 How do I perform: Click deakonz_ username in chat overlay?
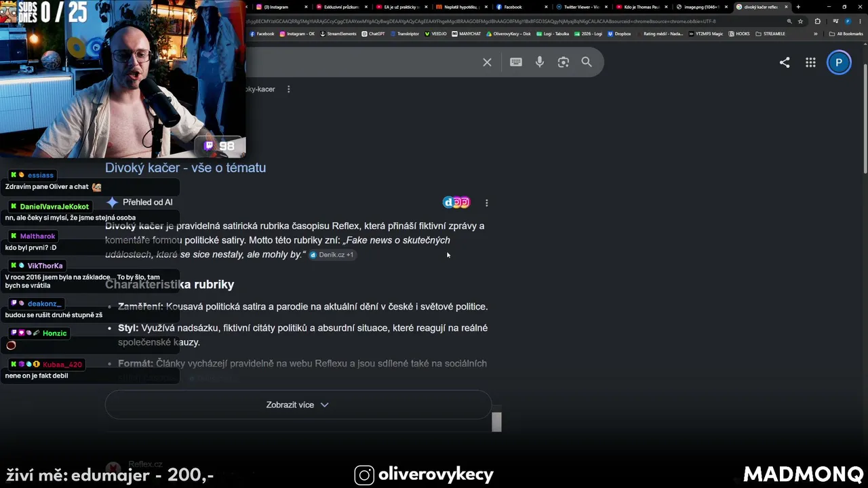click(45, 304)
